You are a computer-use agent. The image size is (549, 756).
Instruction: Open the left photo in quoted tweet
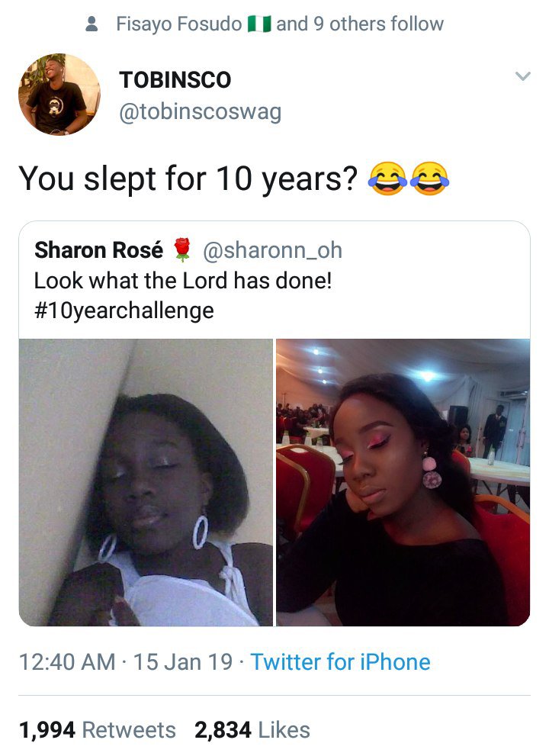click(x=146, y=482)
